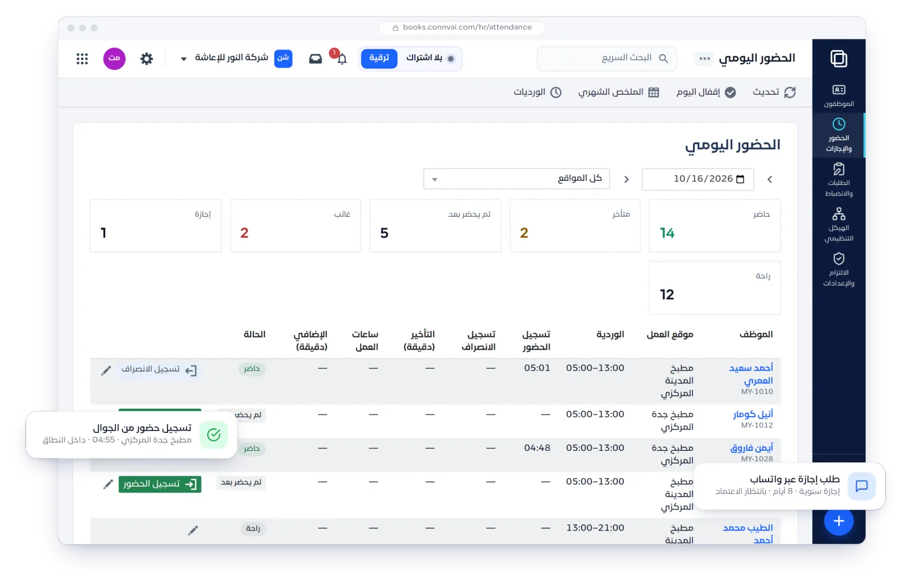The height and width of the screenshot is (578, 924).
Task: Select the راحة 12 summary card
Action: [714, 288]
